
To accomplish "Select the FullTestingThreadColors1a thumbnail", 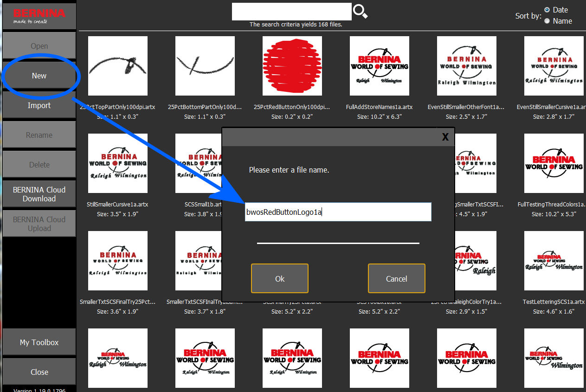I will coord(554,164).
